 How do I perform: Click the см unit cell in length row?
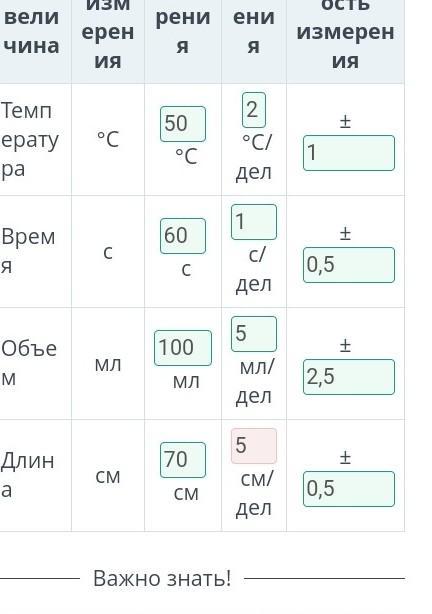(108, 475)
